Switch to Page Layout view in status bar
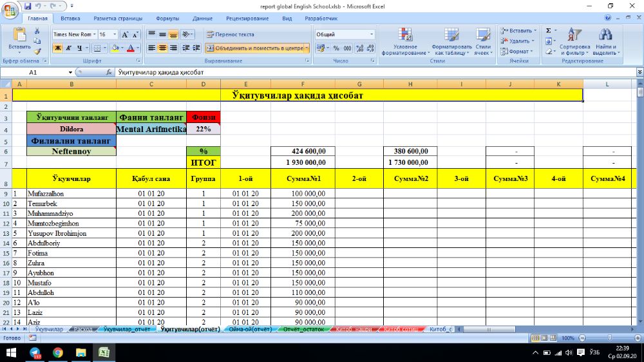Screen dimensions: 644x362 [x=544, y=338]
